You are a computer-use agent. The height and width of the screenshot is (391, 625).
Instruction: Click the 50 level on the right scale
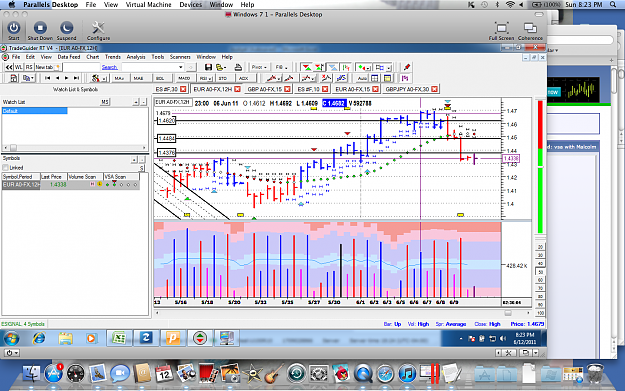coord(540,272)
